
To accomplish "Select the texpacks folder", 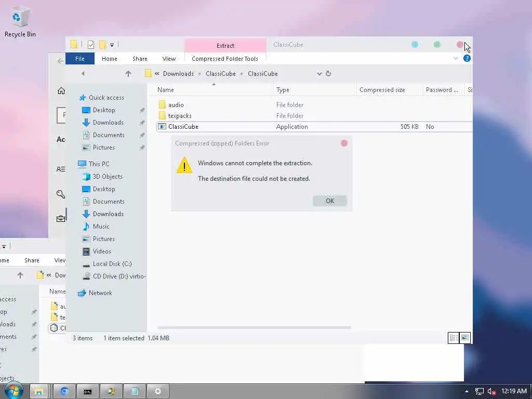I will coord(180,116).
